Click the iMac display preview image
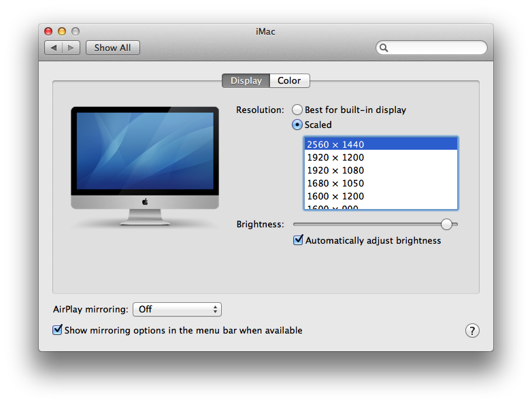 coord(145,166)
